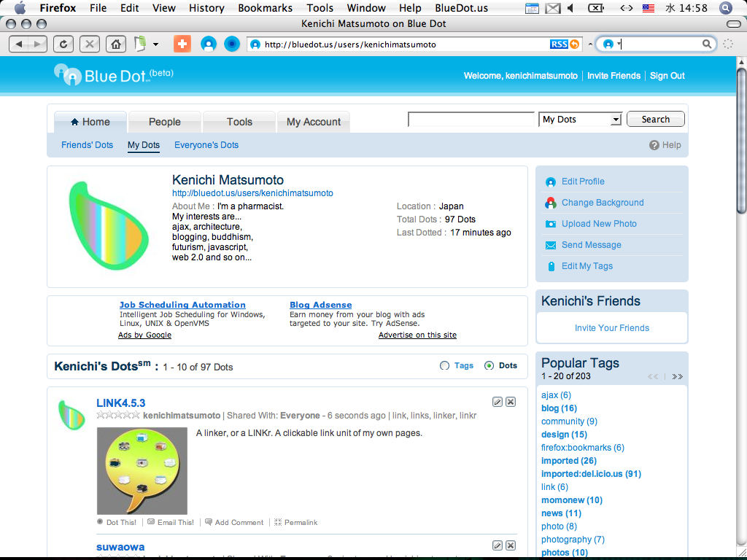Viewport: 747px width, 560px height.
Task: Open the History menu
Action: coord(206,8)
